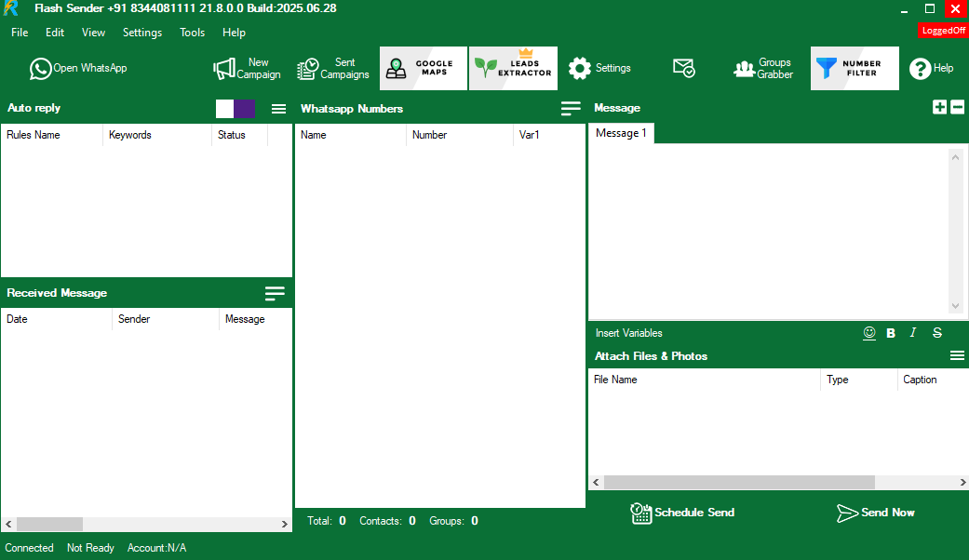This screenshot has width=969, height=560.
Task: Open Whatsapp Numbers panel menu
Action: pyautogui.click(x=571, y=109)
